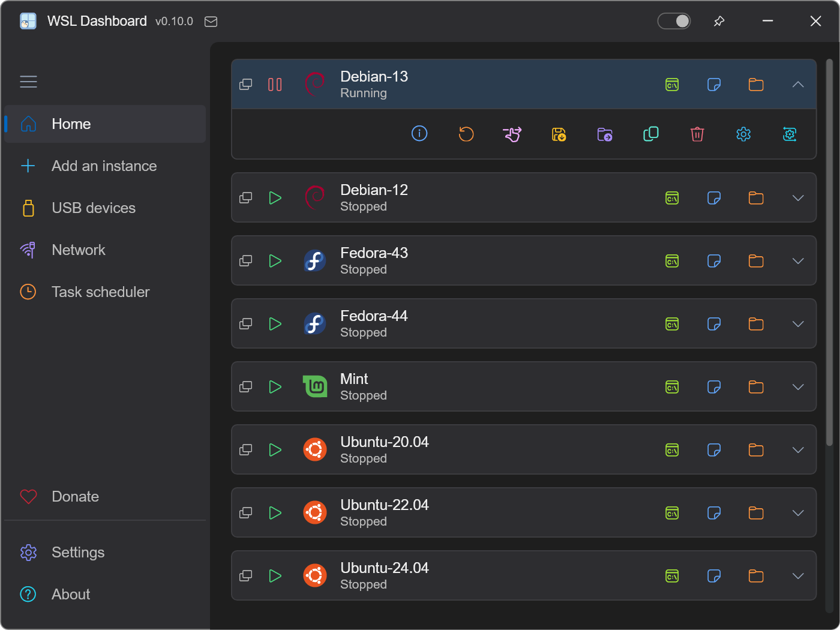The width and height of the screenshot is (840, 630).
Task: Open the orange folder icon for Ubuntu-22.04
Action: coord(756,513)
